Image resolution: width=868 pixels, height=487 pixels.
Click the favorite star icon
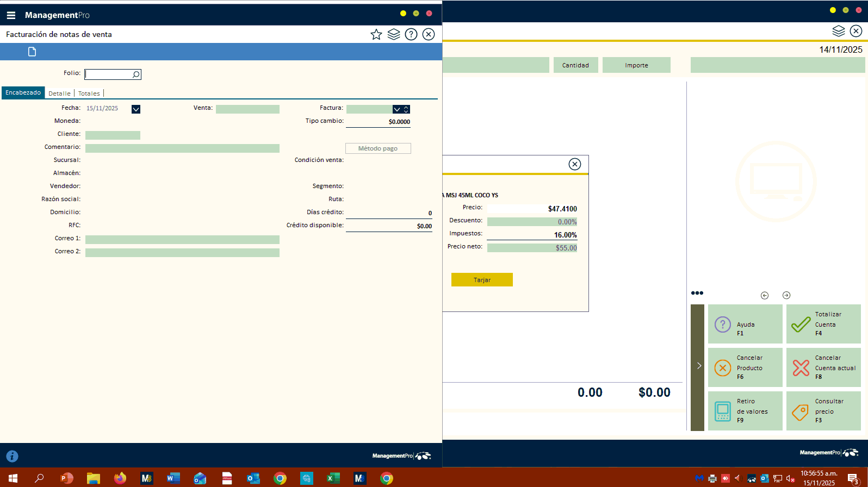(x=376, y=35)
